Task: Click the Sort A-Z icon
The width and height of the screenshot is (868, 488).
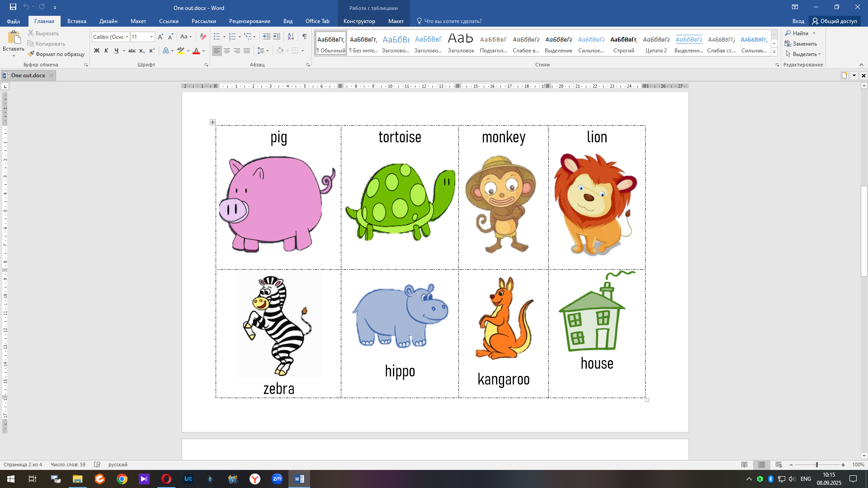Action: 291,37
